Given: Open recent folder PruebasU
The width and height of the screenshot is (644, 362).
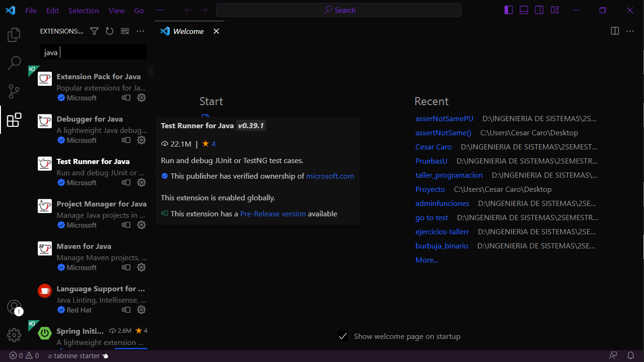Looking at the screenshot, I should click(x=431, y=161).
